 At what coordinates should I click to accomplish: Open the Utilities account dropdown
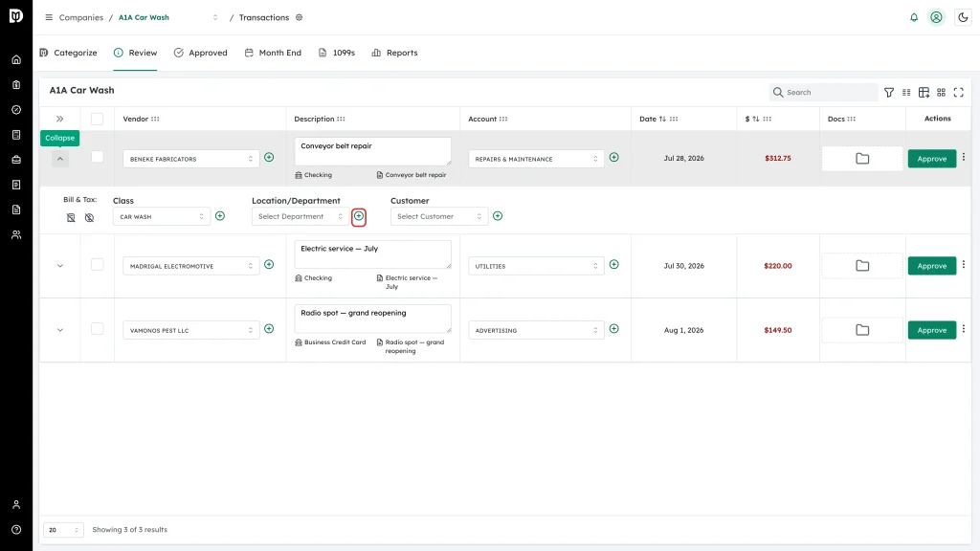pos(536,266)
